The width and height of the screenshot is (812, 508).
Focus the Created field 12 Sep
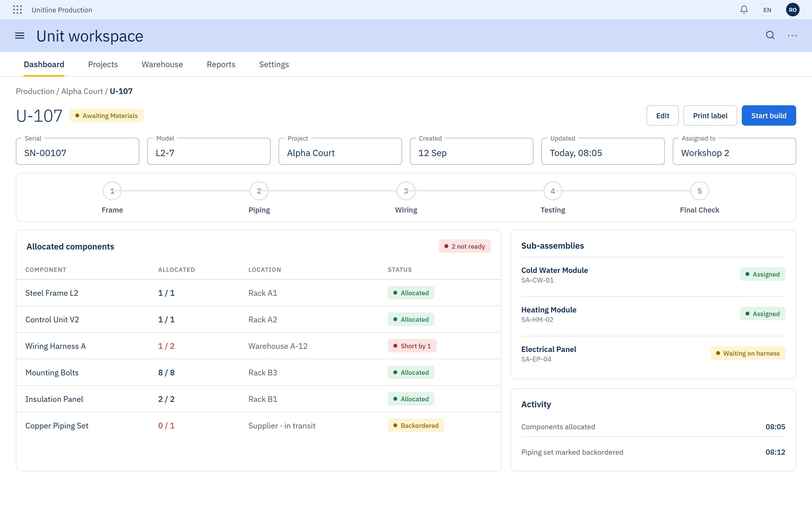tap(471, 152)
